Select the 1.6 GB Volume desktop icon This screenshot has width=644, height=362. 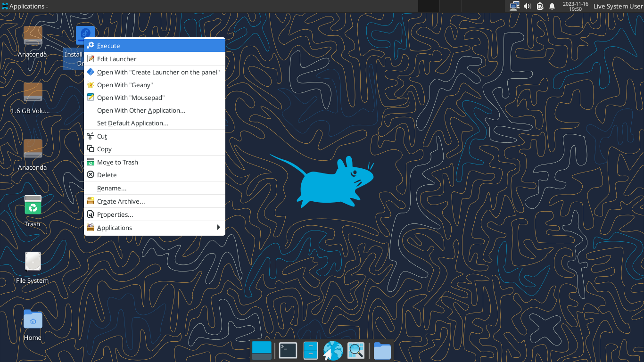(x=33, y=99)
